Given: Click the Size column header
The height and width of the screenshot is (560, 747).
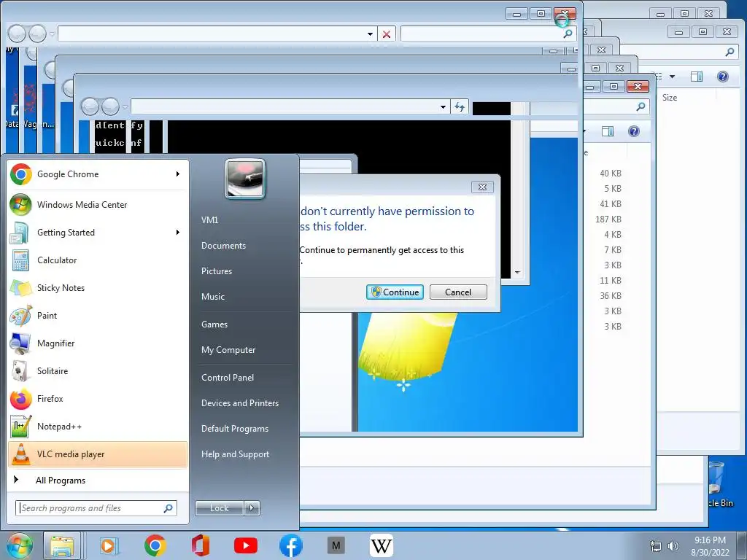Looking at the screenshot, I should pyautogui.click(x=670, y=98).
